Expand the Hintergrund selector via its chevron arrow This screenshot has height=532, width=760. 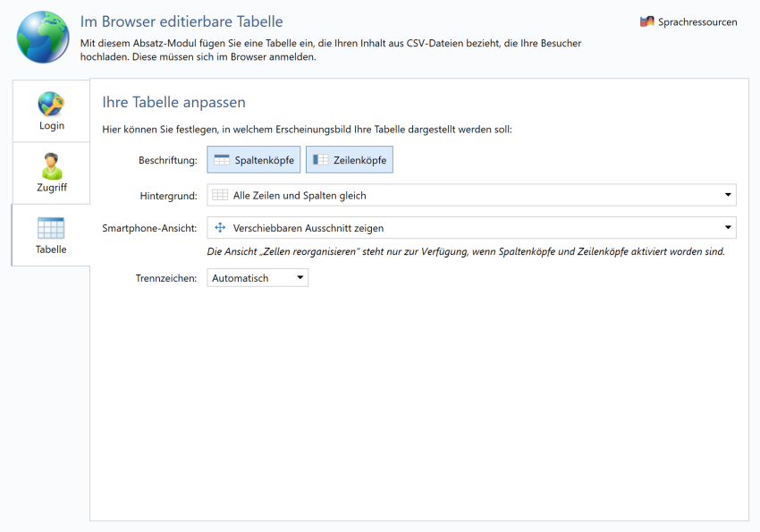tap(728, 194)
